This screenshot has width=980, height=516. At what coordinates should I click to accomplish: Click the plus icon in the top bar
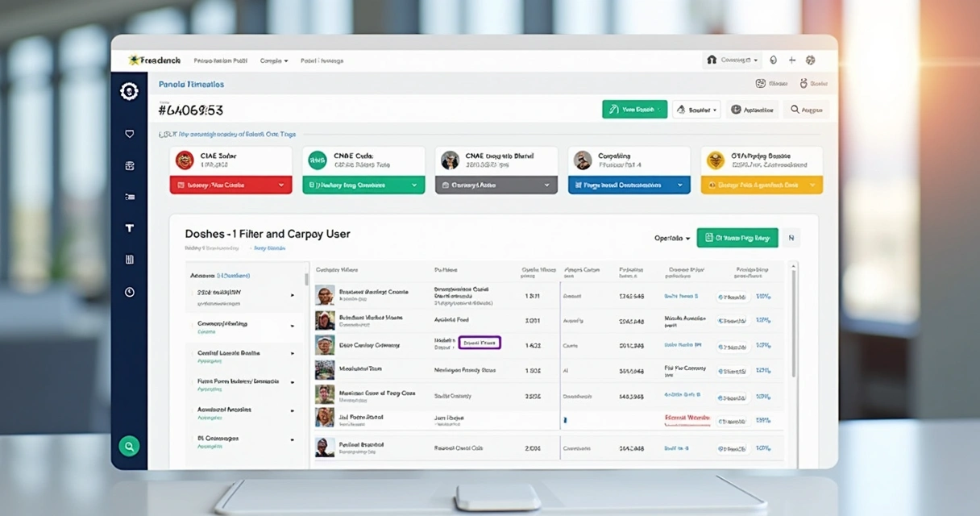click(x=792, y=60)
